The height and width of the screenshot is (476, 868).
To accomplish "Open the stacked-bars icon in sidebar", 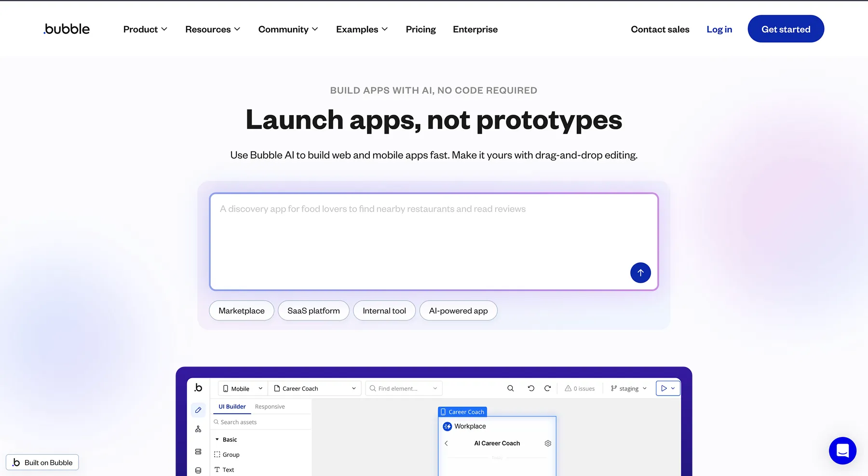I will click(x=198, y=451).
